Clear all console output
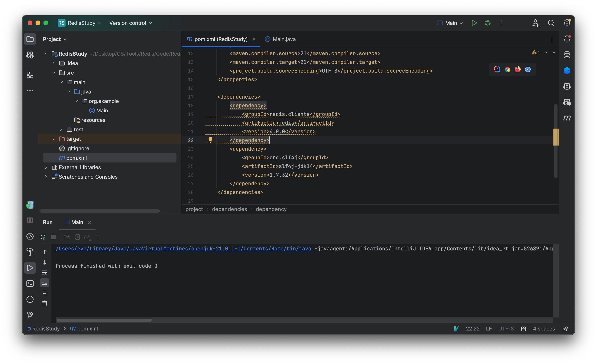This screenshot has height=364, width=597. [x=45, y=303]
